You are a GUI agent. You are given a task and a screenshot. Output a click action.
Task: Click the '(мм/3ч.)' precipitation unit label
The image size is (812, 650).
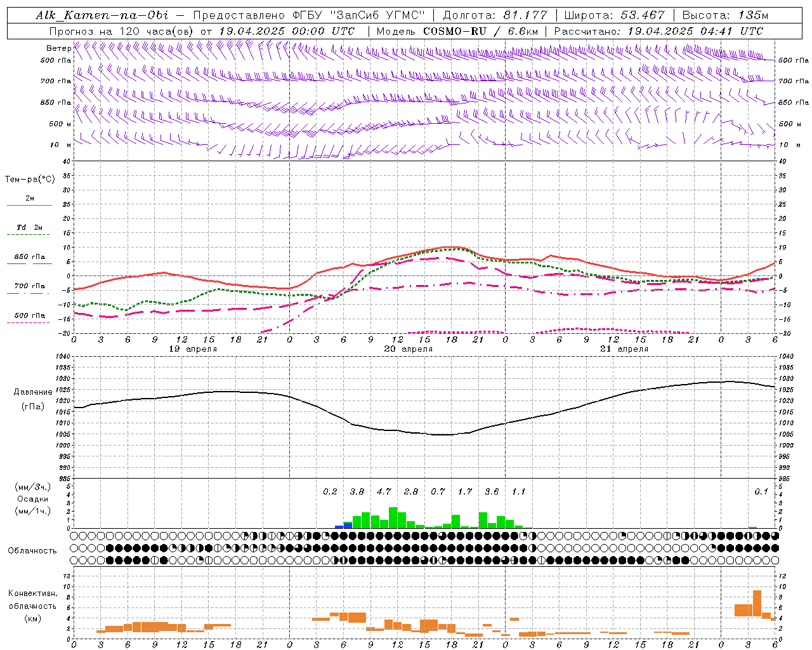click(x=33, y=487)
